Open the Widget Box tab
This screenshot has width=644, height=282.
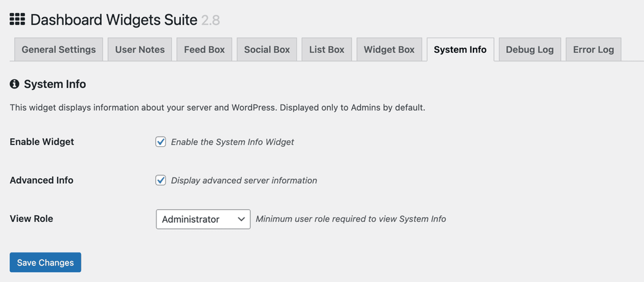pyautogui.click(x=389, y=50)
